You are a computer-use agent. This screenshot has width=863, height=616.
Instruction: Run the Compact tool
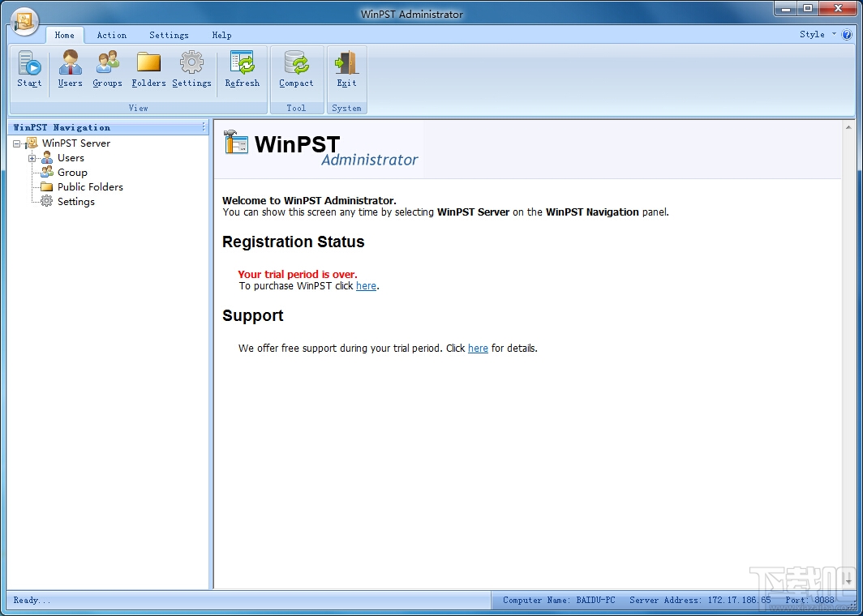coord(296,70)
